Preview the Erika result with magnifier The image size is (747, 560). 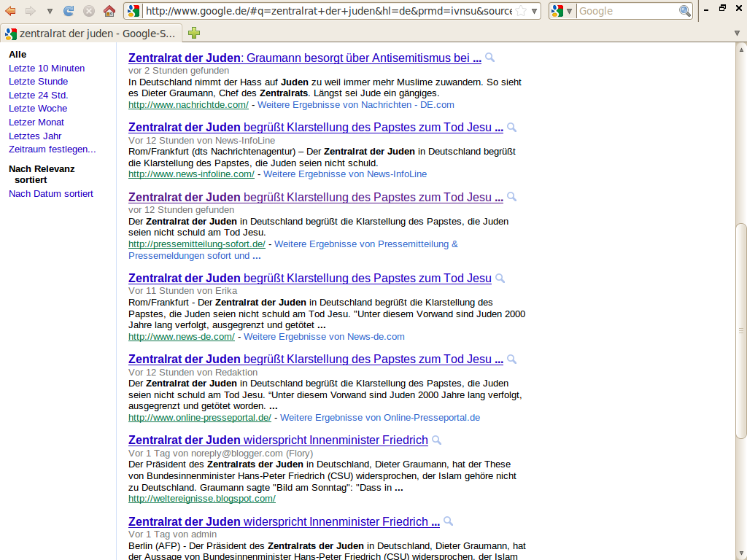[x=500, y=278]
